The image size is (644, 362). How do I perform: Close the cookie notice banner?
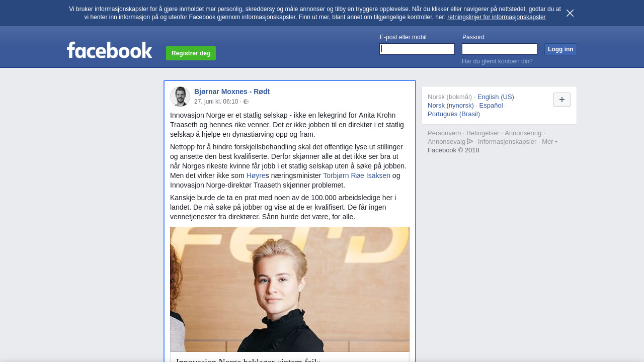(x=570, y=13)
